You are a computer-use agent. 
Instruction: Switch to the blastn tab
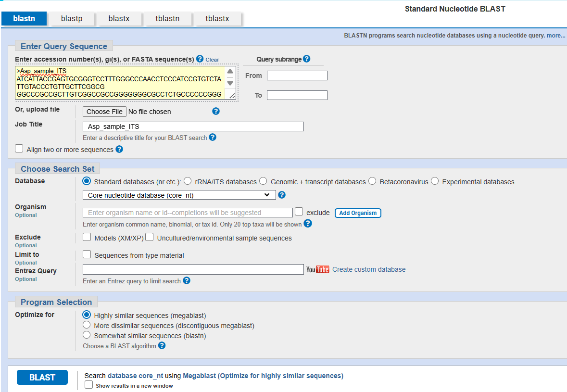(x=24, y=18)
